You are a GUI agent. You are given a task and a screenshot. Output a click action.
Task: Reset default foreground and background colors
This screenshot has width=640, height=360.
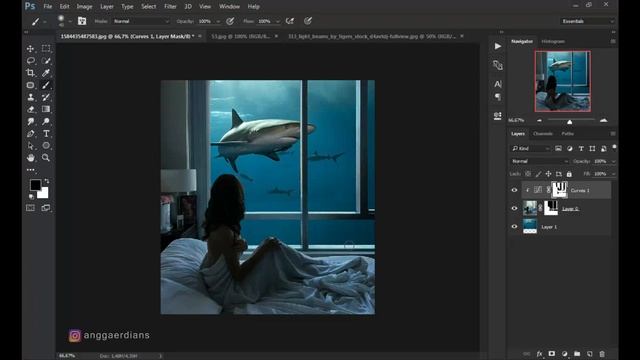31,197
